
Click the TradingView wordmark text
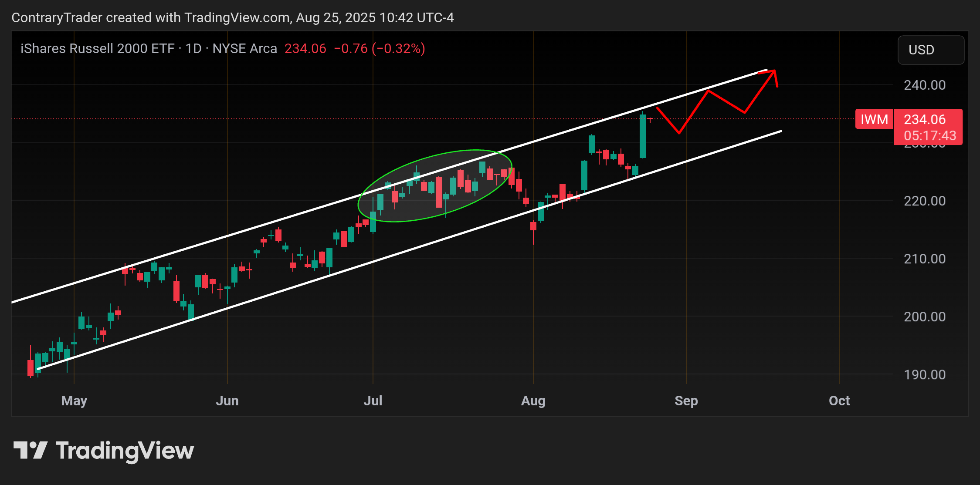[125, 451]
